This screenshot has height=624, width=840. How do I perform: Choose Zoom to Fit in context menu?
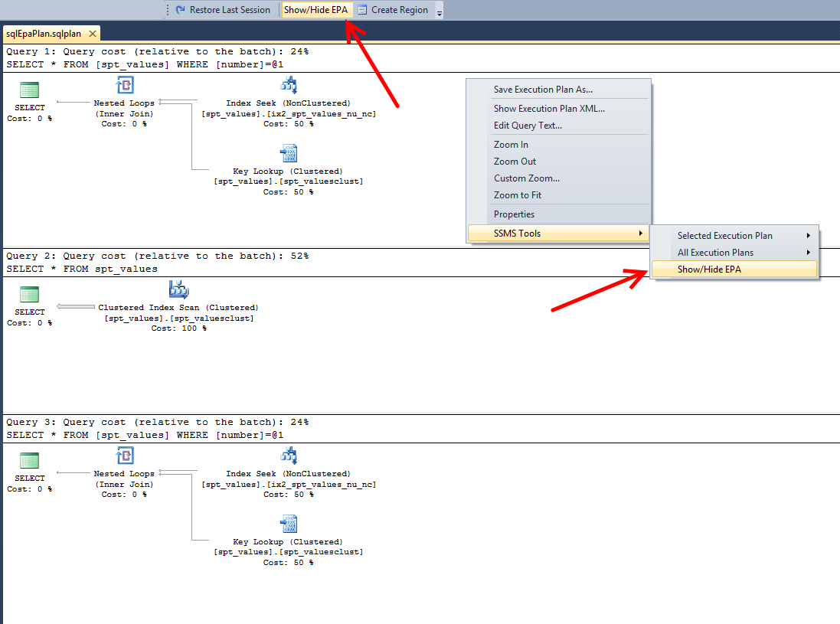point(518,195)
